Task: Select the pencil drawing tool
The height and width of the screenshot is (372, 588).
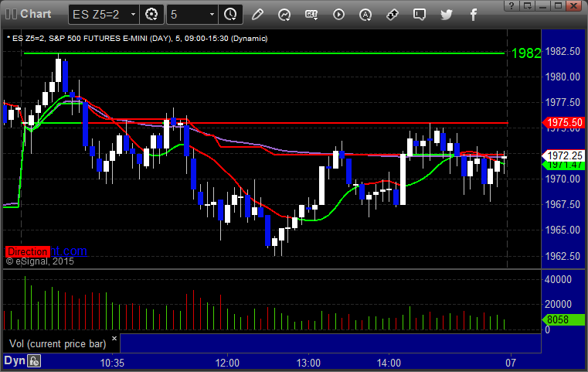Action: pyautogui.click(x=257, y=15)
